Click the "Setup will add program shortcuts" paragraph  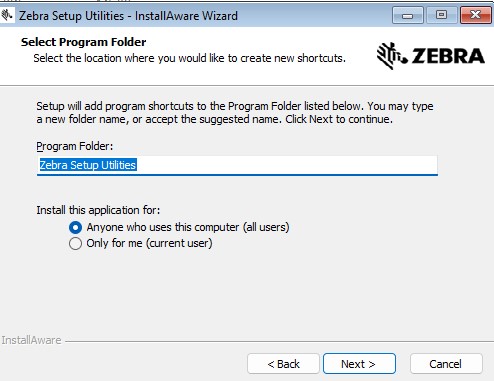(x=235, y=113)
